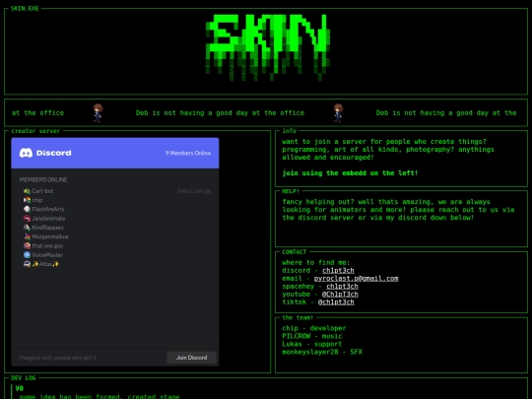Viewport: 532px width, 399px height.
Task: Click Atlas avatar icon
Action: pos(27,264)
